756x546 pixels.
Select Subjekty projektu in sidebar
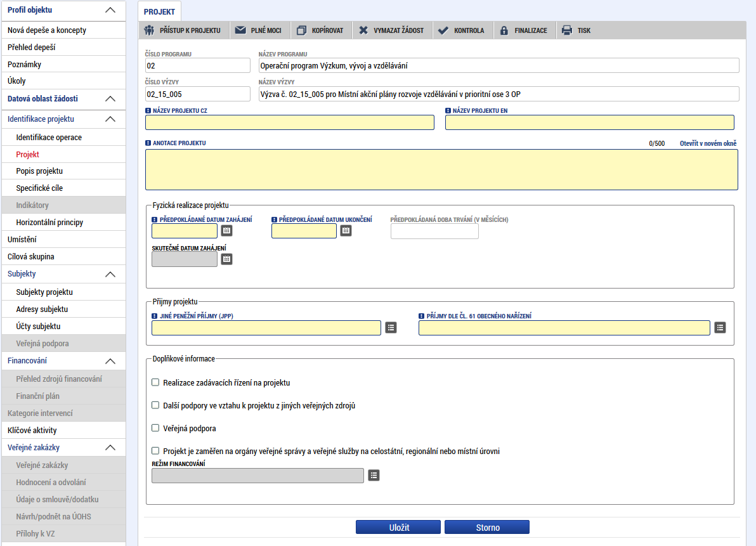click(63, 292)
